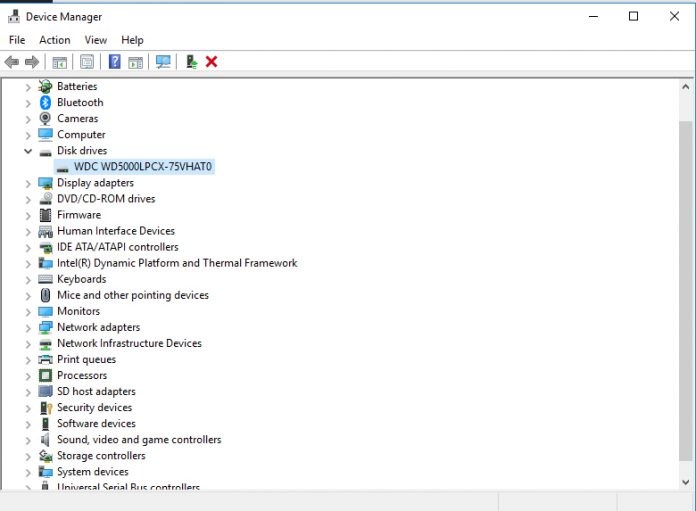Select Network Infrastructure Devices label
696x511 pixels.
point(129,343)
